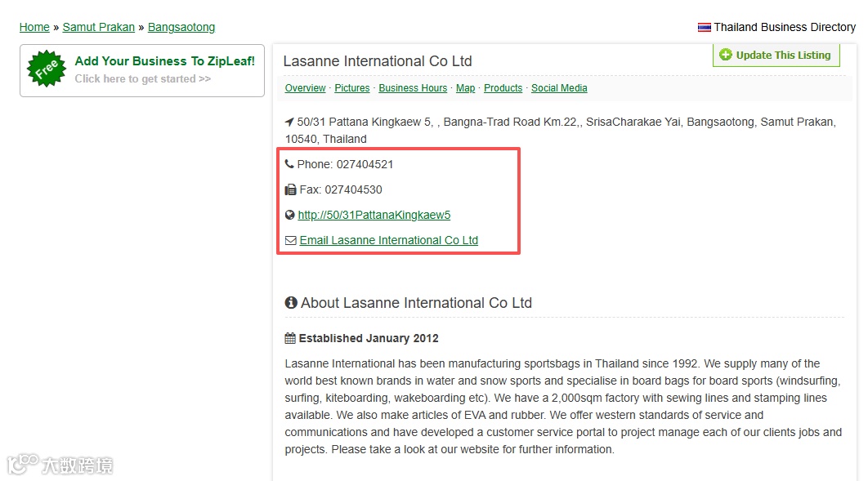Click Thailand Business Directory text
This screenshot has width=868, height=481.
pos(785,27)
